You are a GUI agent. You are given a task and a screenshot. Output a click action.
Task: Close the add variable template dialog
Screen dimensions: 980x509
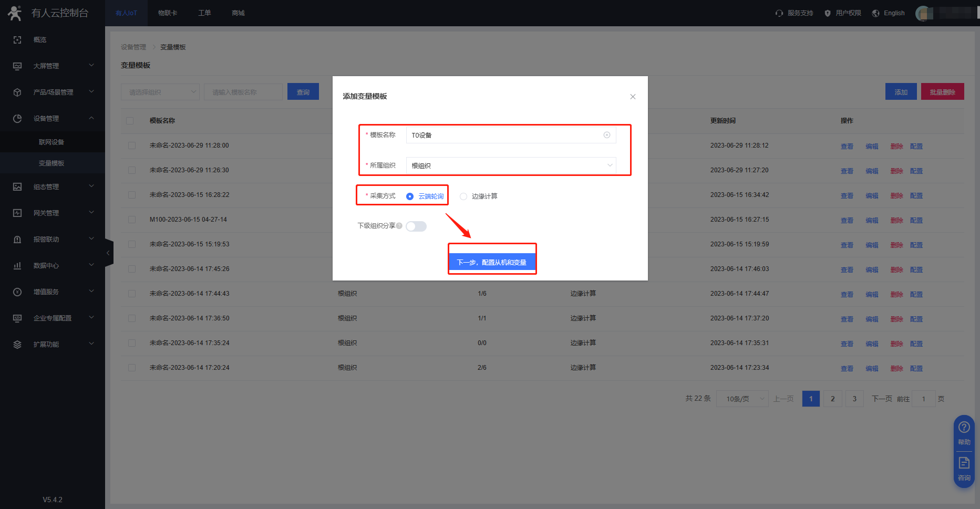(x=633, y=97)
